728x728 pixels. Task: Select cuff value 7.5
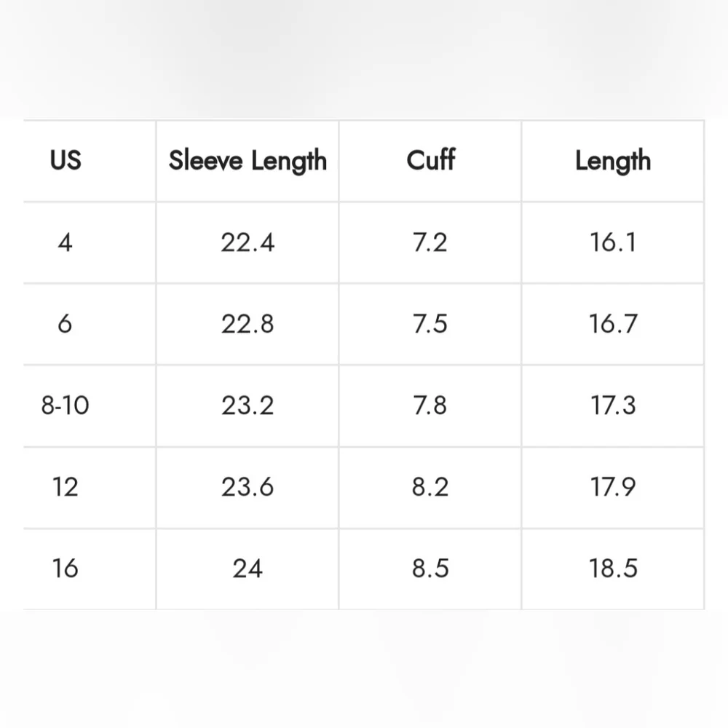[x=430, y=324]
